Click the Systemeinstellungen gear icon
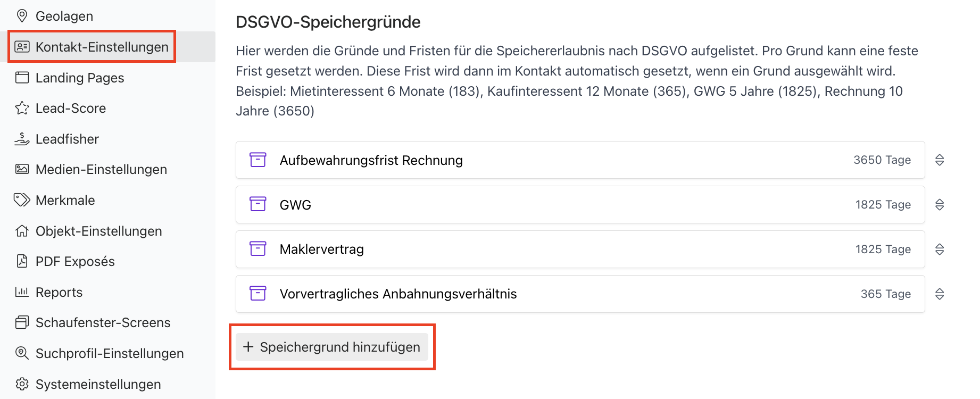This screenshot has width=980, height=399. tap(22, 384)
